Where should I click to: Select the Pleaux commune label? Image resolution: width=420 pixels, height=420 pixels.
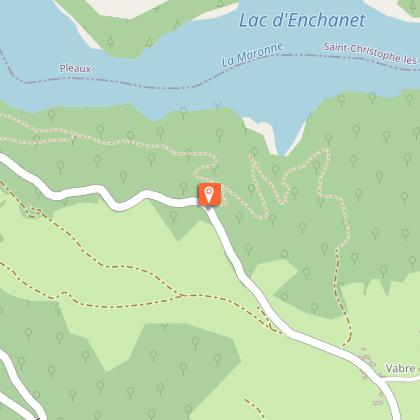coord(75,69)
